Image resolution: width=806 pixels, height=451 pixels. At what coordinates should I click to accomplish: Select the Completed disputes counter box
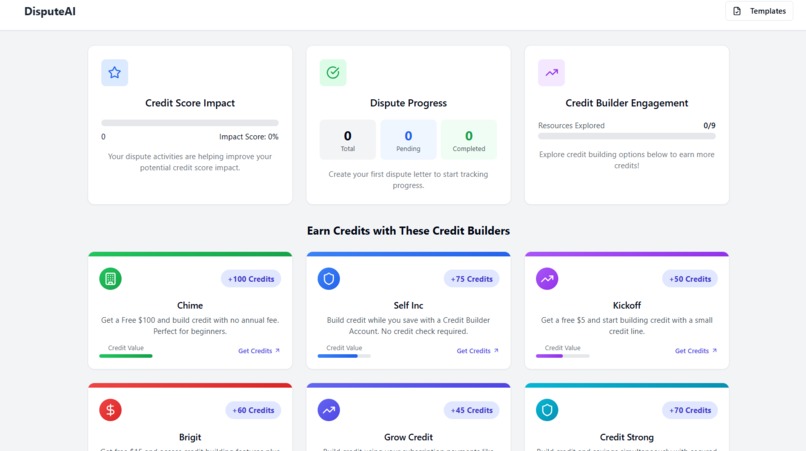[x=469, y=140]
